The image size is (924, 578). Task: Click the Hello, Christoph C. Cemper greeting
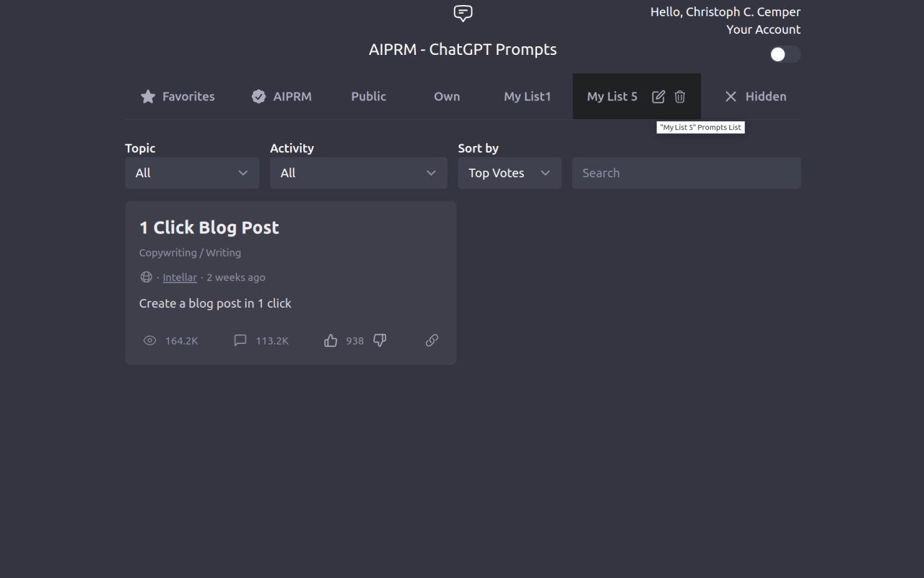[x=725, y=12]
